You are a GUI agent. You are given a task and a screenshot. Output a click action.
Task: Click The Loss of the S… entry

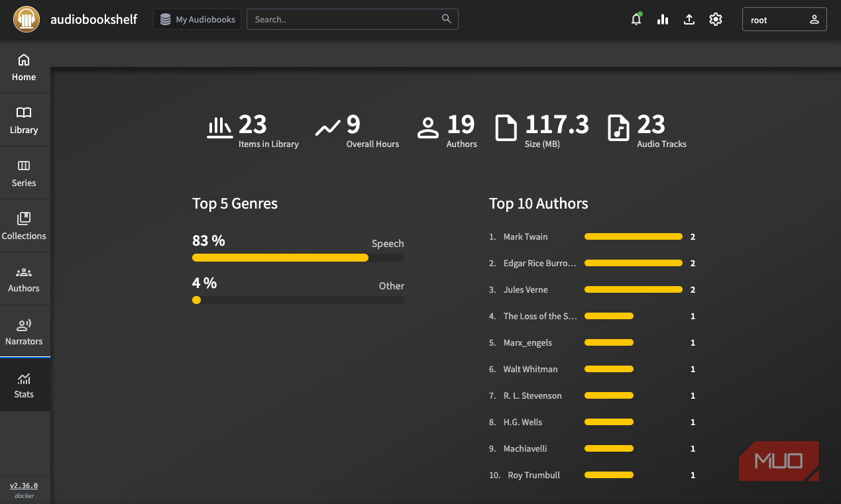(540, 316)
